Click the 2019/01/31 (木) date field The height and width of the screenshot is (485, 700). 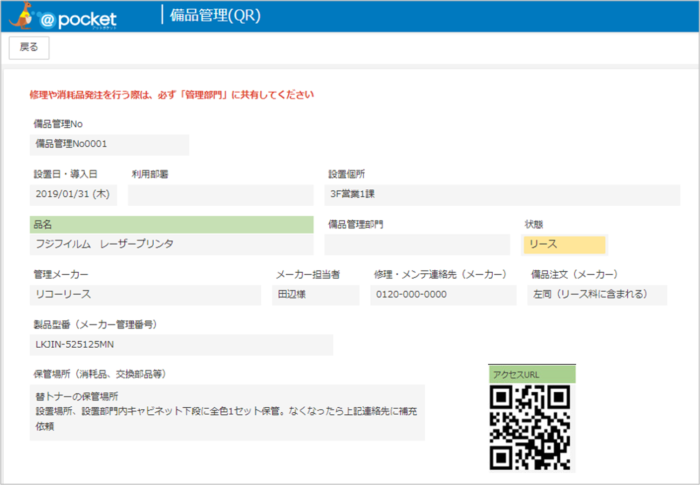(73, 195)
